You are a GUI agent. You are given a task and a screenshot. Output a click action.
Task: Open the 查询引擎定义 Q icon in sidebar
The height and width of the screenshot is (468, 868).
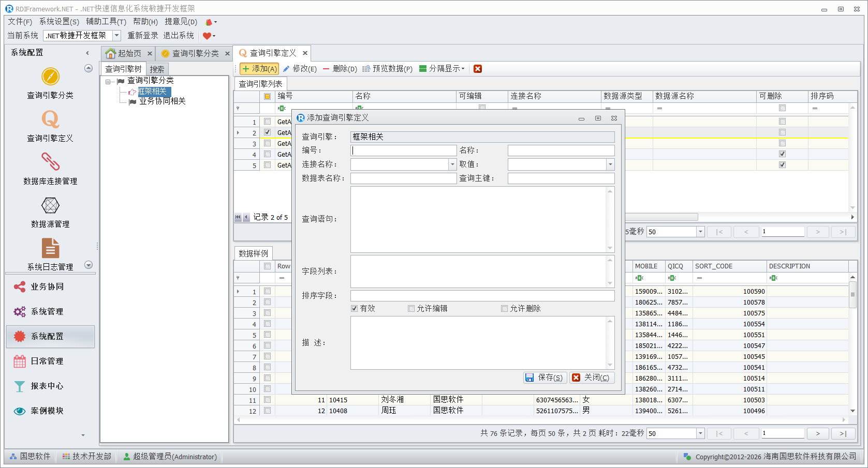[x=50, y=120]
